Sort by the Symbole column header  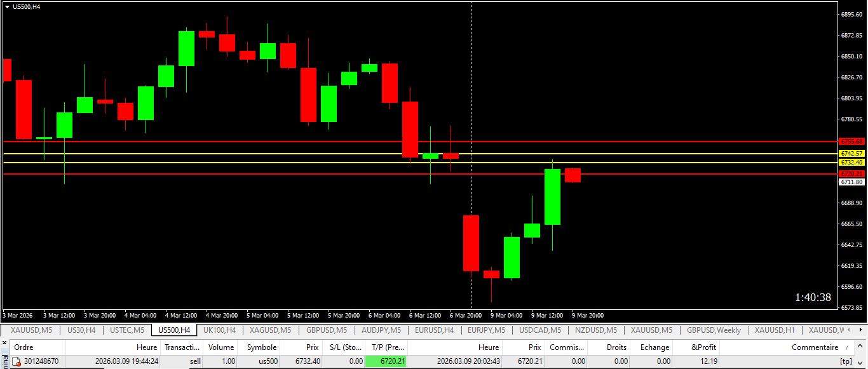click(259, 347)
